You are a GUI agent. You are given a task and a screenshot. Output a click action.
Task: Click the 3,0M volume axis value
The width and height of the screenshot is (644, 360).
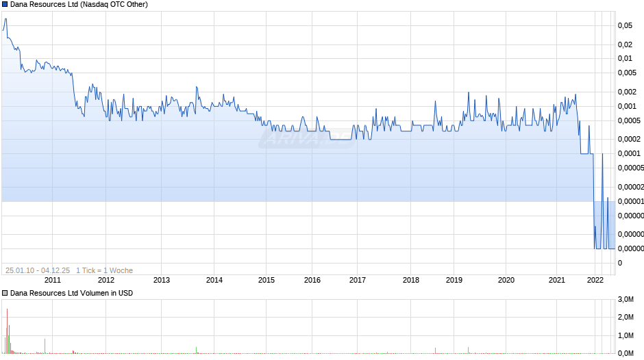pyautogui.click(x=626, y=299)
